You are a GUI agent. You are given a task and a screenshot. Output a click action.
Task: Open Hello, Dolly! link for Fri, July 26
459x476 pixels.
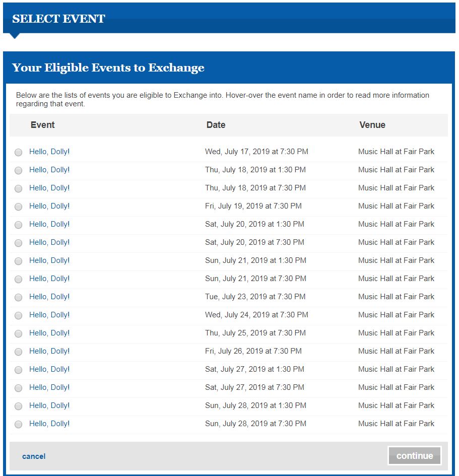click(x=49, y=351)
